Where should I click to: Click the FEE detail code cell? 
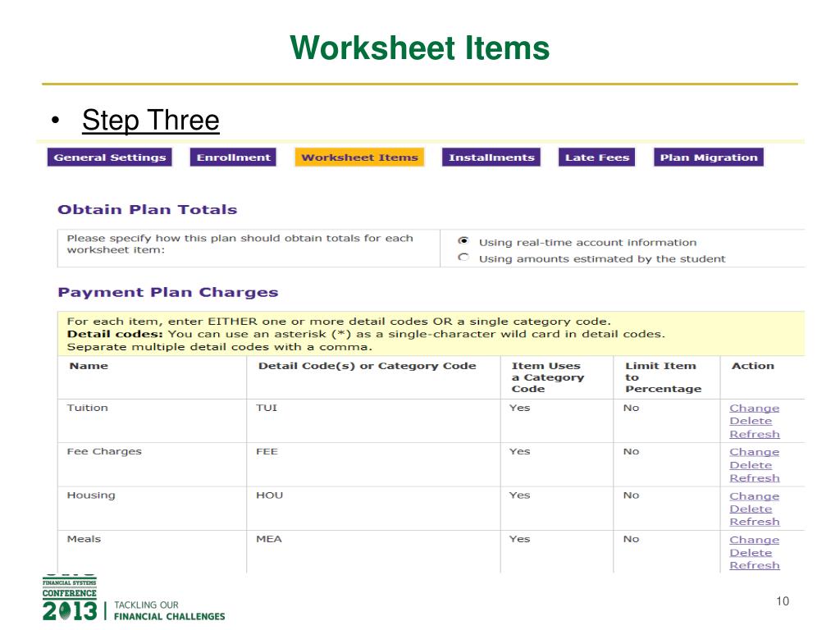(x=373, y=464)
